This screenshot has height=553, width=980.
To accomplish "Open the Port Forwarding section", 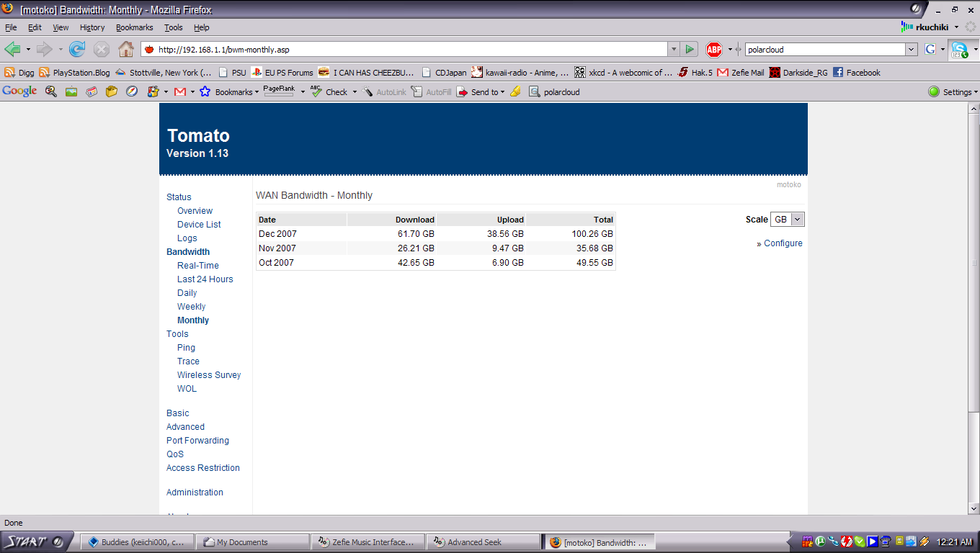I will coord(197,441).
